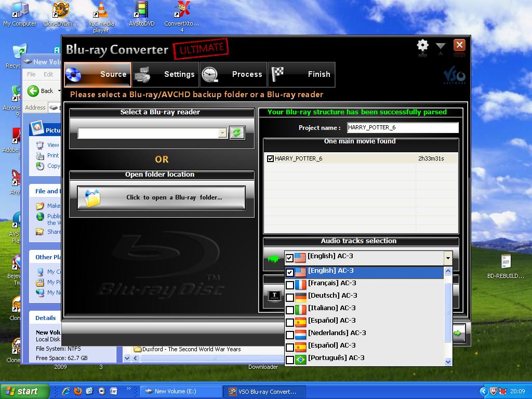Uncheck the HARRY_POTTER_6 main movie
The height and width of the screenshot is (399, 532).
[270, 158]
